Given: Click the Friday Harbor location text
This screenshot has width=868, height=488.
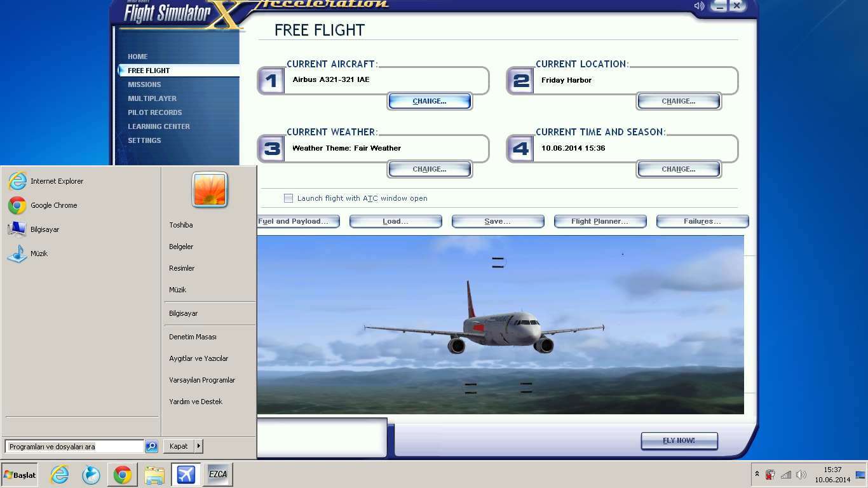Looking at the screenshot, I should [x=566, y=80].
